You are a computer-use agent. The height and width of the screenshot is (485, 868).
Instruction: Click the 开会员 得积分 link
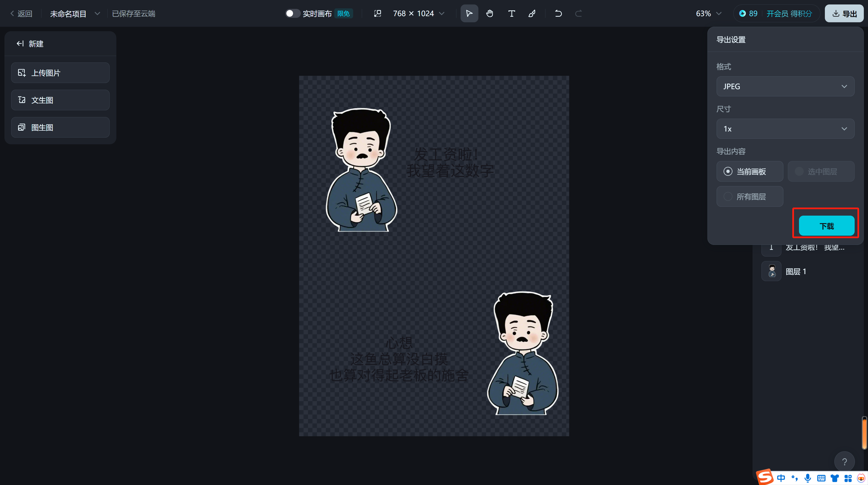coord(789,13)
